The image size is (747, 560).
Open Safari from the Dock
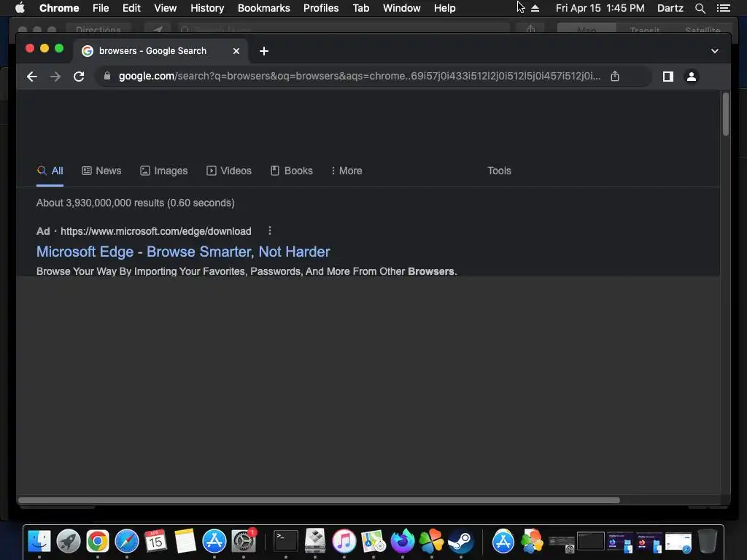(127, 541)
